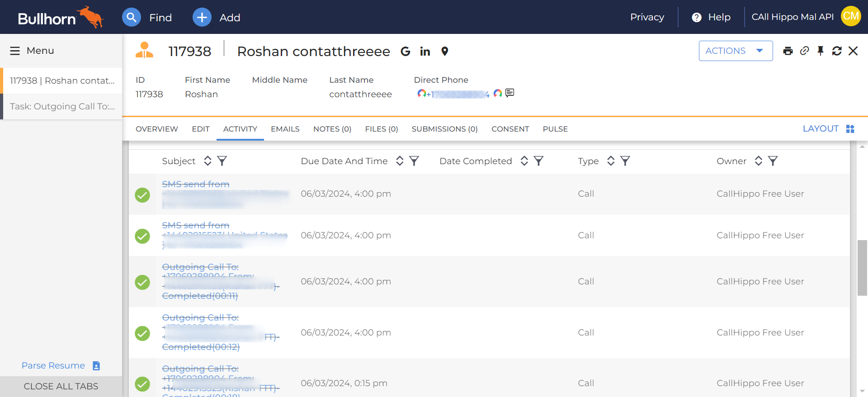The height and width of the screenshot is (397, 868).
Task: Click the Add plus icon
Action: 202,17
